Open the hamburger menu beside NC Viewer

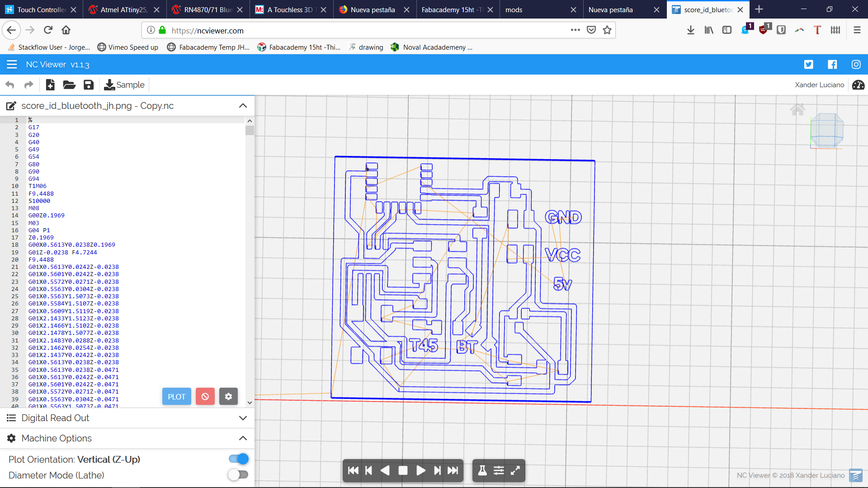12,65
